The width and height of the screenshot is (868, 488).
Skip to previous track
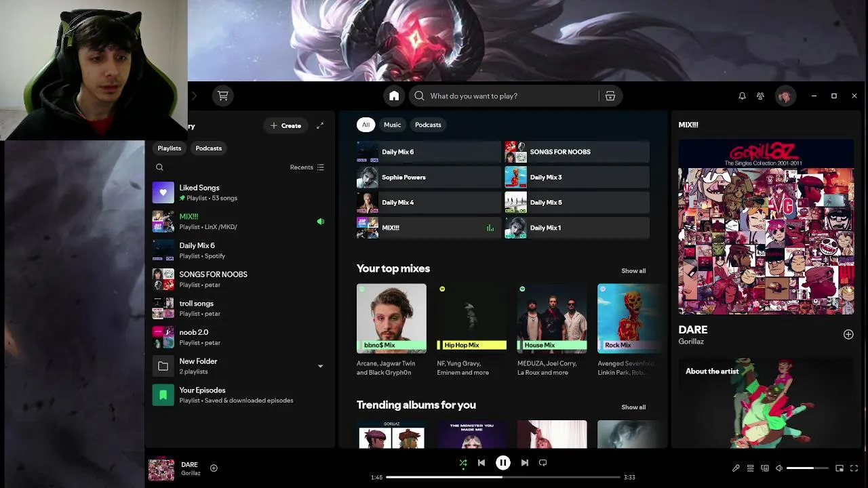click(481, 463)
